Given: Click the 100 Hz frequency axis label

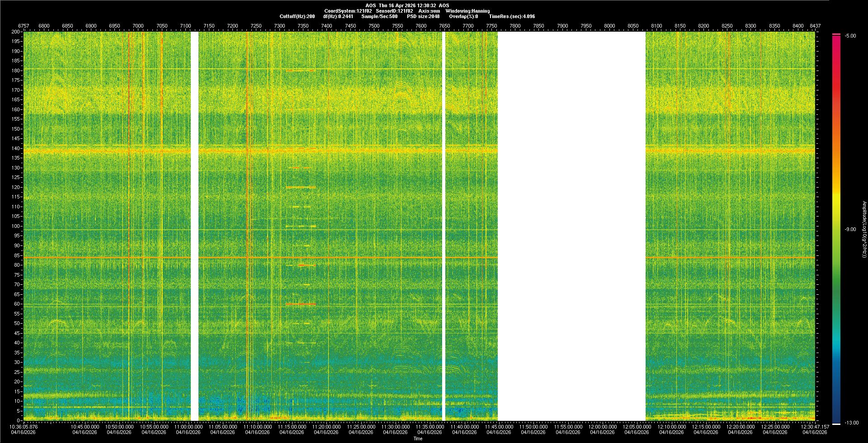Looking at the screenshot, I should pos(16,226).
